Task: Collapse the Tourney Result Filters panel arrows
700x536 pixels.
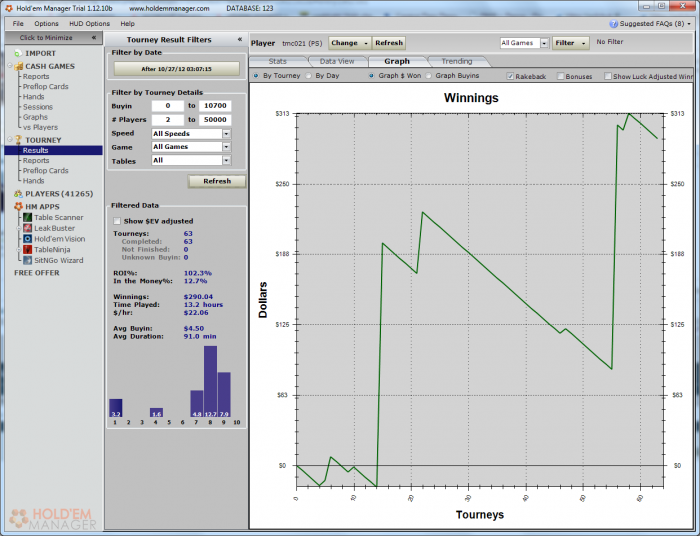Action: [x=240, y=39]
